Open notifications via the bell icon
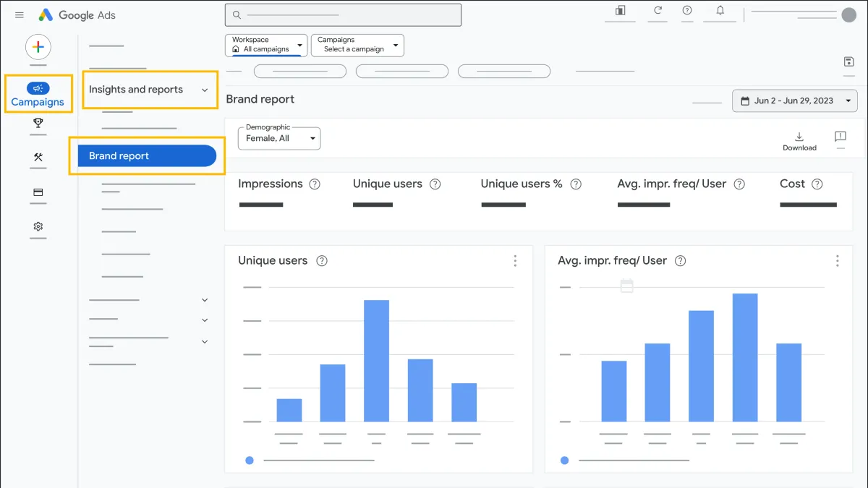Image resolution: width=868 pixels, height=488 pixels. [x=720, y=11]
